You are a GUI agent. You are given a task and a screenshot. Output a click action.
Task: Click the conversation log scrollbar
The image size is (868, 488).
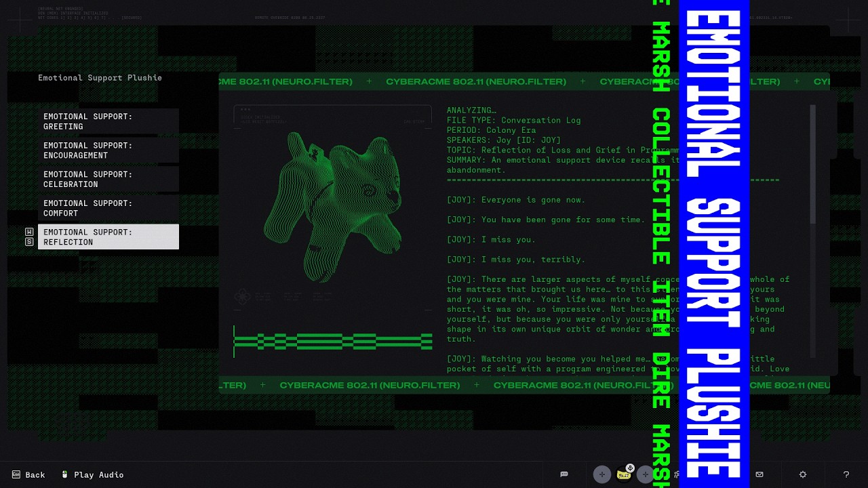point(813,164)
